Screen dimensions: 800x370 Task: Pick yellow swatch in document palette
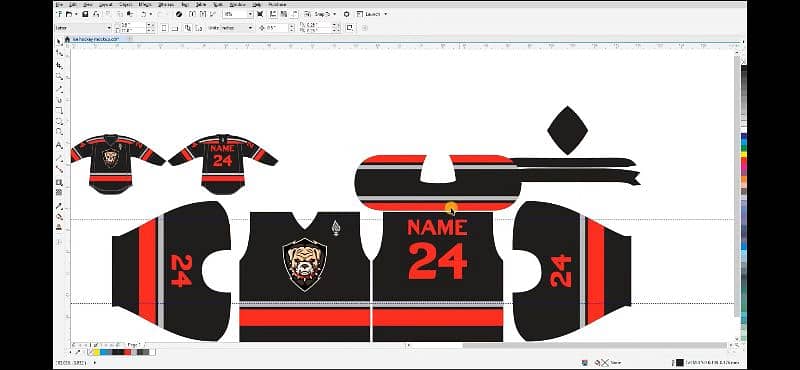tap(97, 352)
